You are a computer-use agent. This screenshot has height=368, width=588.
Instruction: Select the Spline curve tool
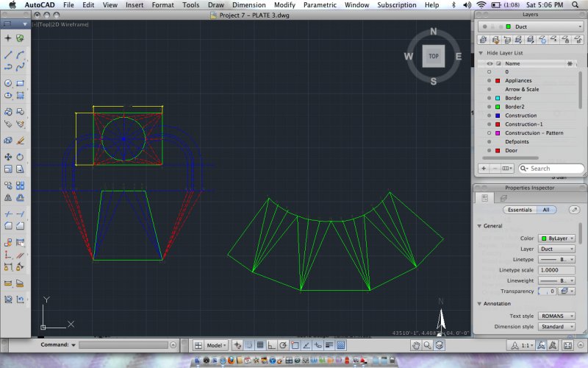[x=21, y=67]
